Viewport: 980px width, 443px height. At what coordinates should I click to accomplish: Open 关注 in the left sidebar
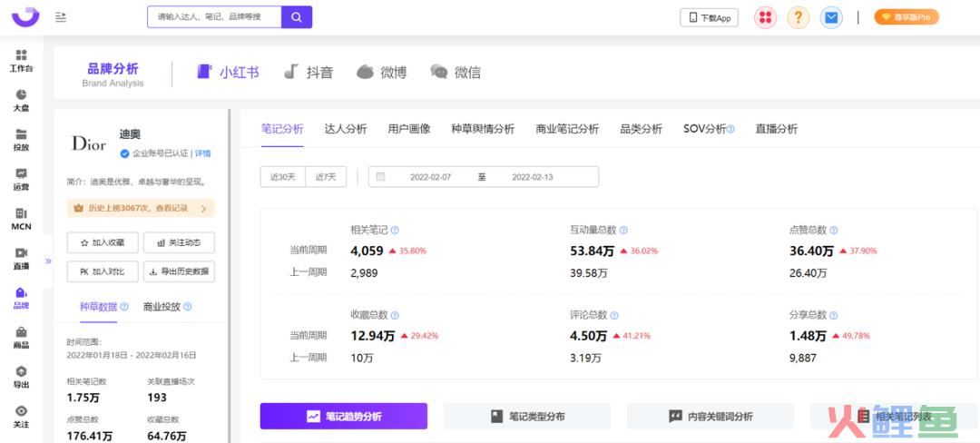click(x=21, y=417)
